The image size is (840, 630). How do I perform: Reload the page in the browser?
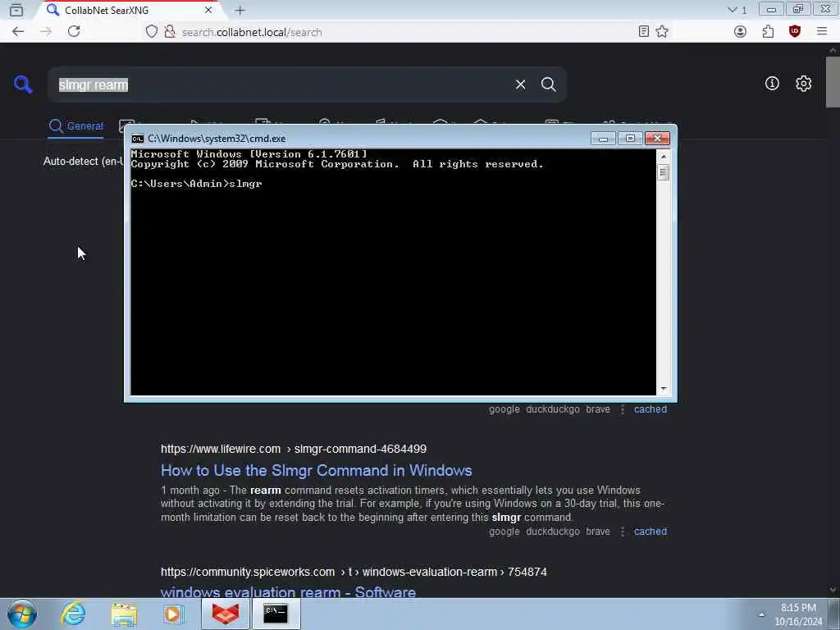(74, 32)
